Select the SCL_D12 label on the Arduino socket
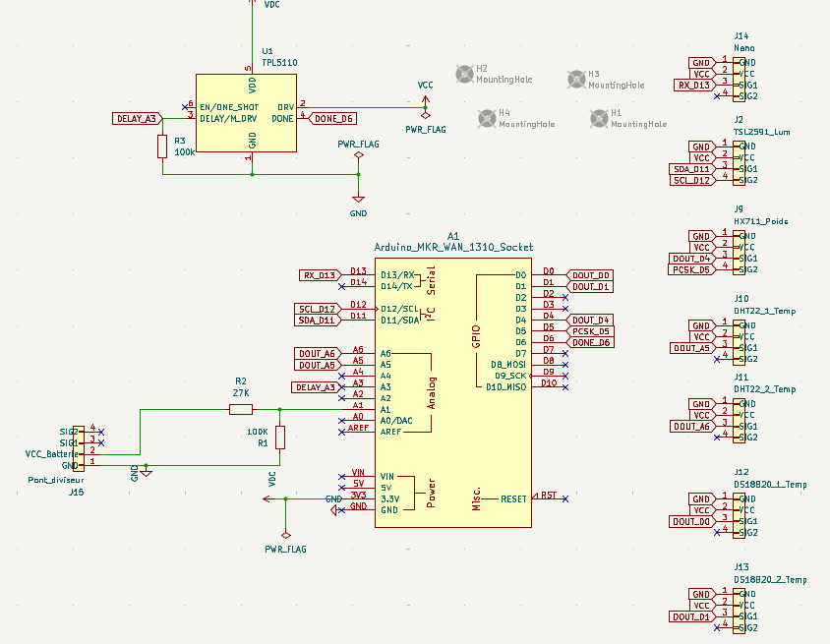The height and width of the screenshot is (644, 830). [317, 309]
